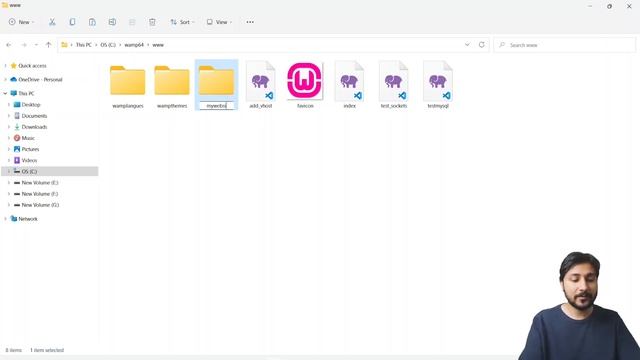The height and width of the screenshot is (360, 640).
Task: Click the Share icon in toolbar
Action: (x=132, y=22)
